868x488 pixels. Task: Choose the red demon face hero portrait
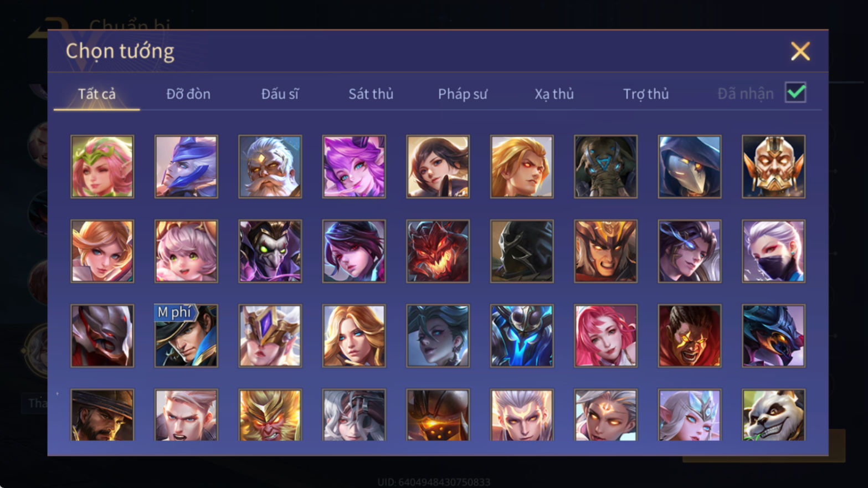coord(438,251)
